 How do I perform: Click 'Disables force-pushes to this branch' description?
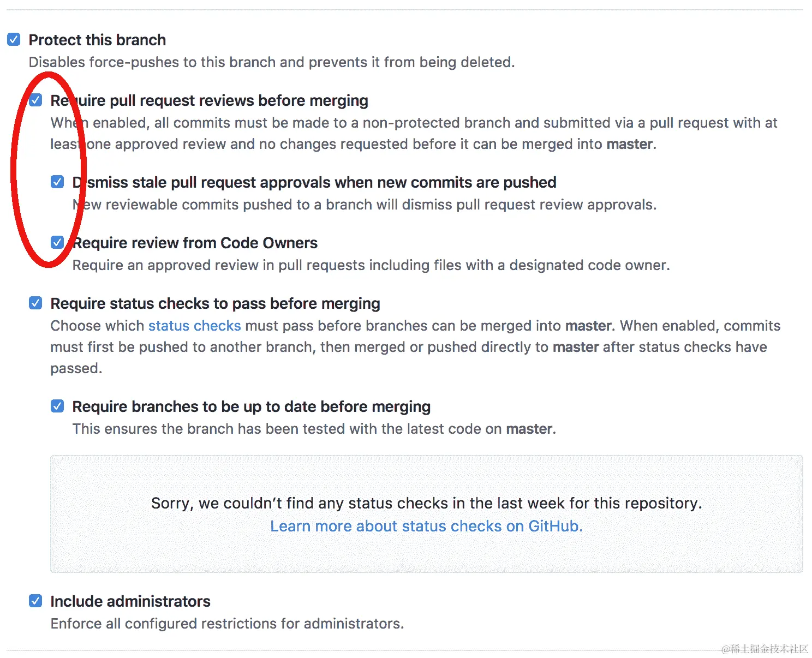coord(272,62)
